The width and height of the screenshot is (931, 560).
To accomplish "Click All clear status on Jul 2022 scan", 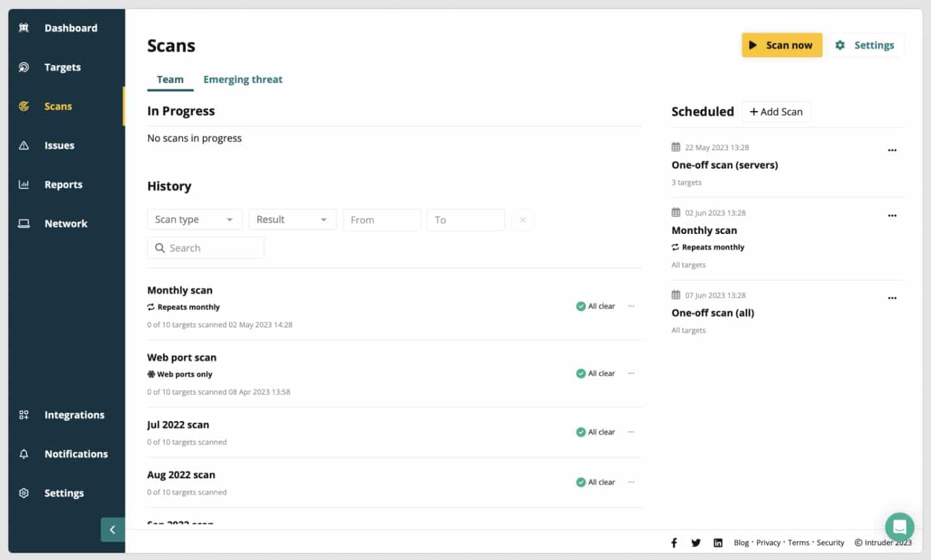I will (596, 432).
